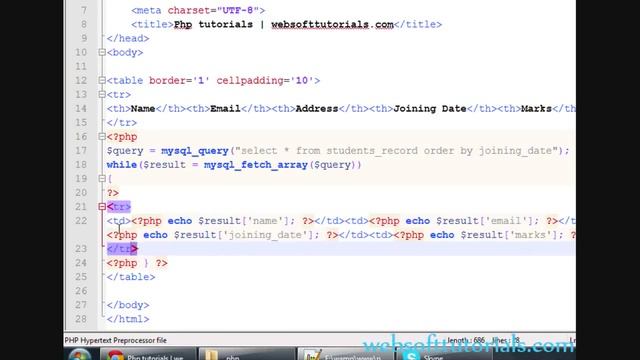Select the Notepad++ taskbar button

(x=345, y=355)
